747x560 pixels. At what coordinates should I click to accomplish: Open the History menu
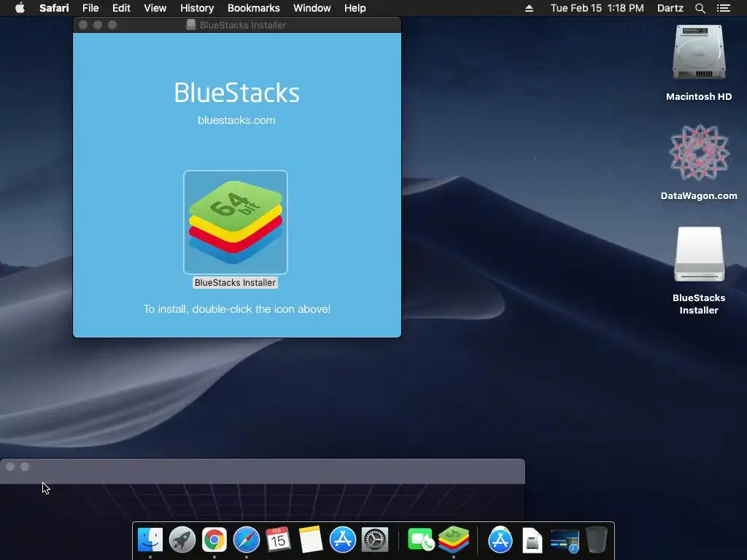pyautogui.click(x=197, y=8)
